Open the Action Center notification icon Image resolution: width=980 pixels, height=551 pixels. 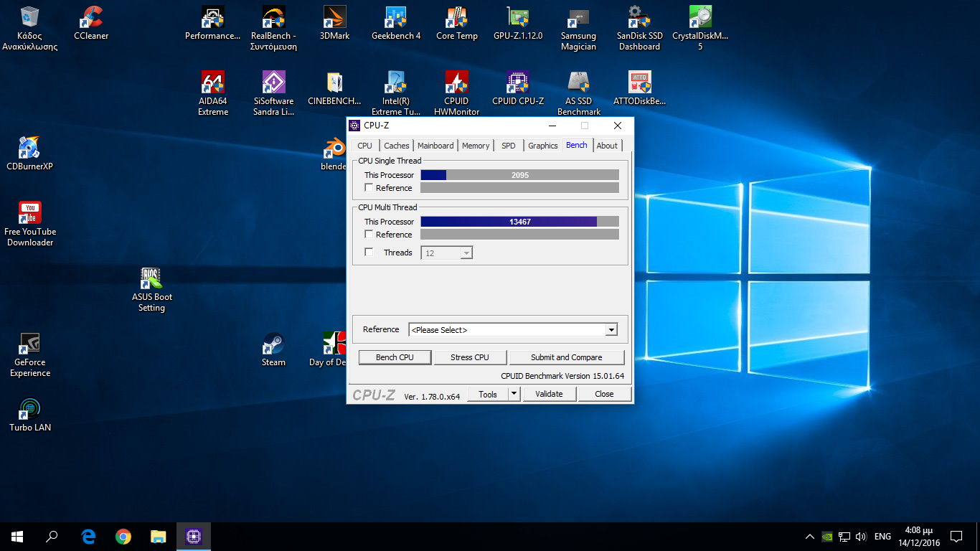(956, 536)
